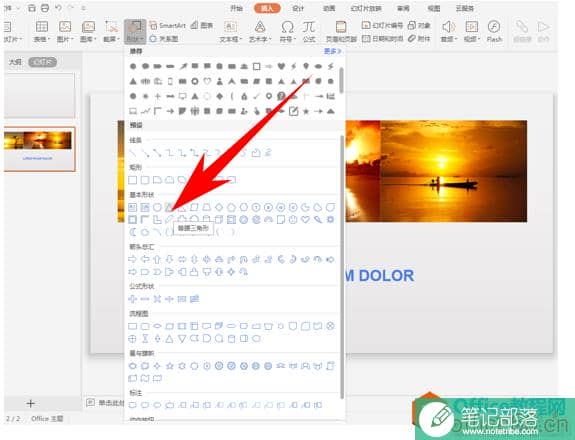Click the 关系图 relationship diagram button

pos(164,38)
